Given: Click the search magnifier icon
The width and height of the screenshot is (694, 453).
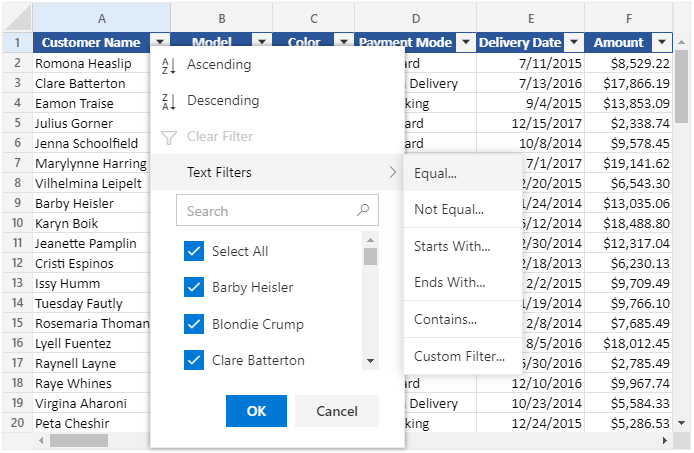Looking at the screenshot, I should [x=362, y=211].
